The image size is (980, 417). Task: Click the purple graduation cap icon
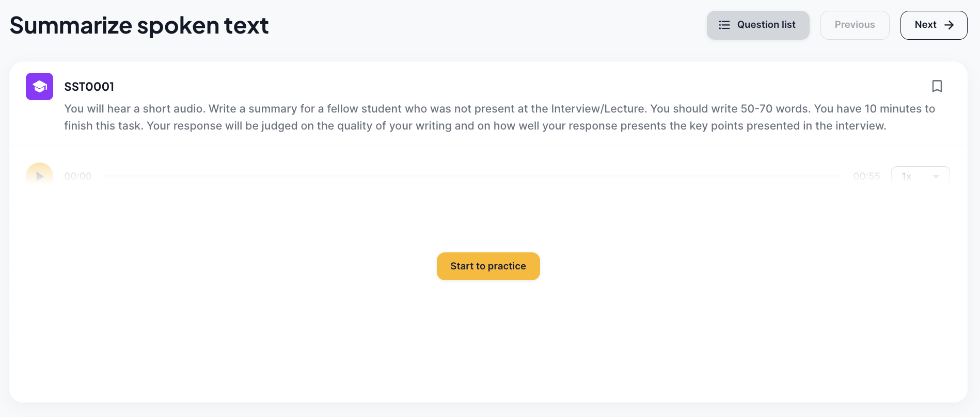(39, 86)
